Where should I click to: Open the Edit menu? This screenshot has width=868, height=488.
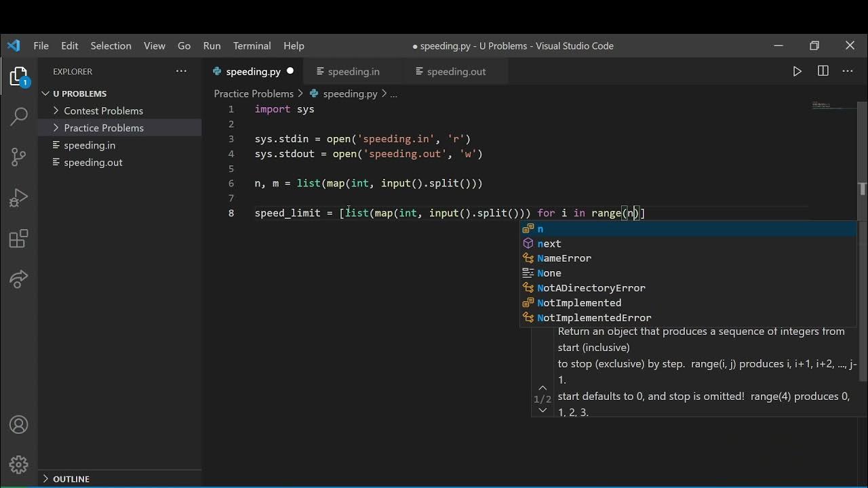tap(70, 45)
